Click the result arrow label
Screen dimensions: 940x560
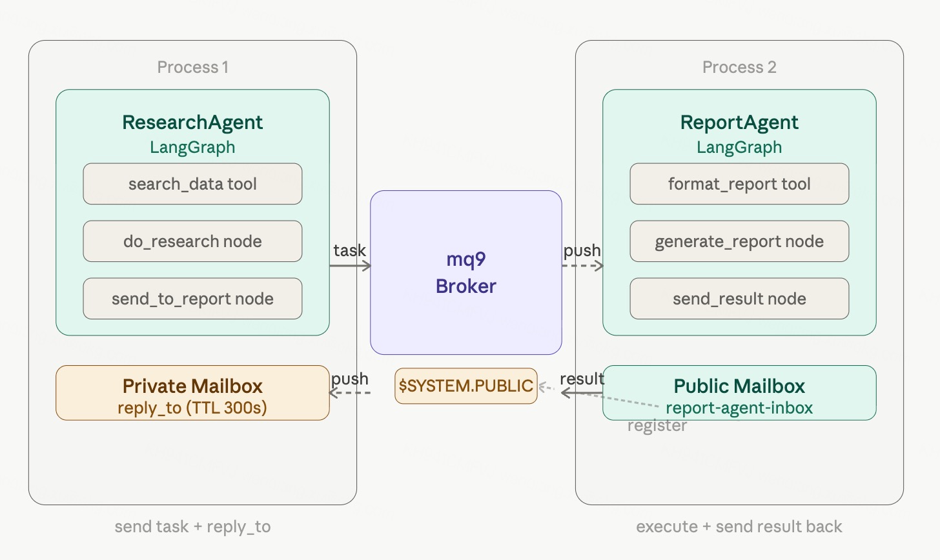pos(582,379)
